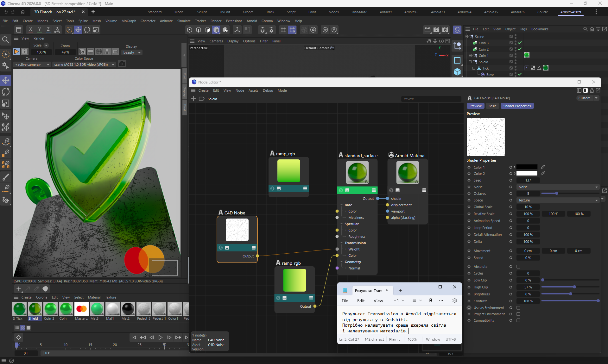The width and height of the screenshot is (608, 364).
Task: Click the Shader Properties tab button
Action: pyautogui.click(x=517, y=106)
